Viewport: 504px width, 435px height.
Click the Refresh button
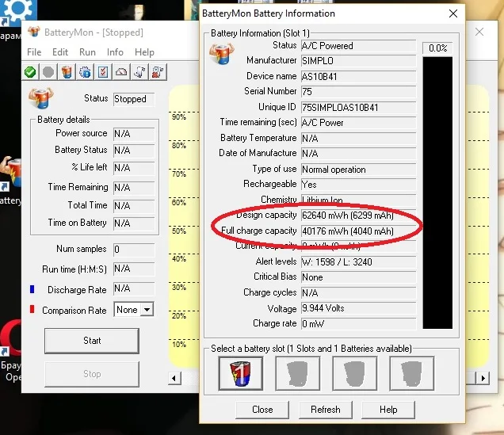[x=325, y=410]
